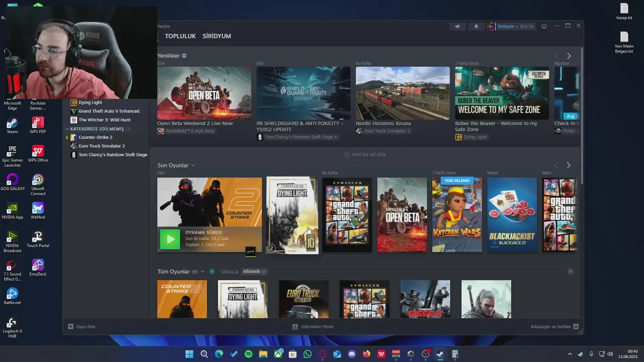Image resolution: width=644 pixels, height=362 pixels.
Task: Open Touch Portal desktop icon
Action: [x=38, y=239]
